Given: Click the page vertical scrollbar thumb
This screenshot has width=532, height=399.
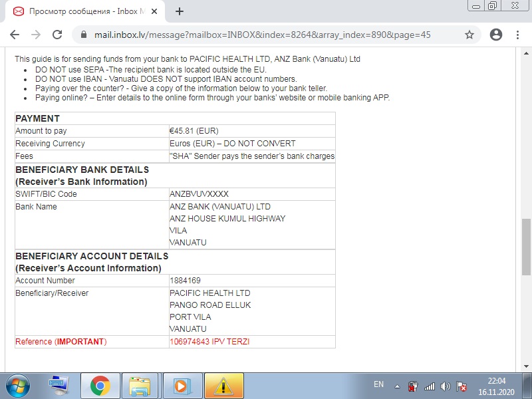Looking at the screenshot, I should click(x=526, y=246).
